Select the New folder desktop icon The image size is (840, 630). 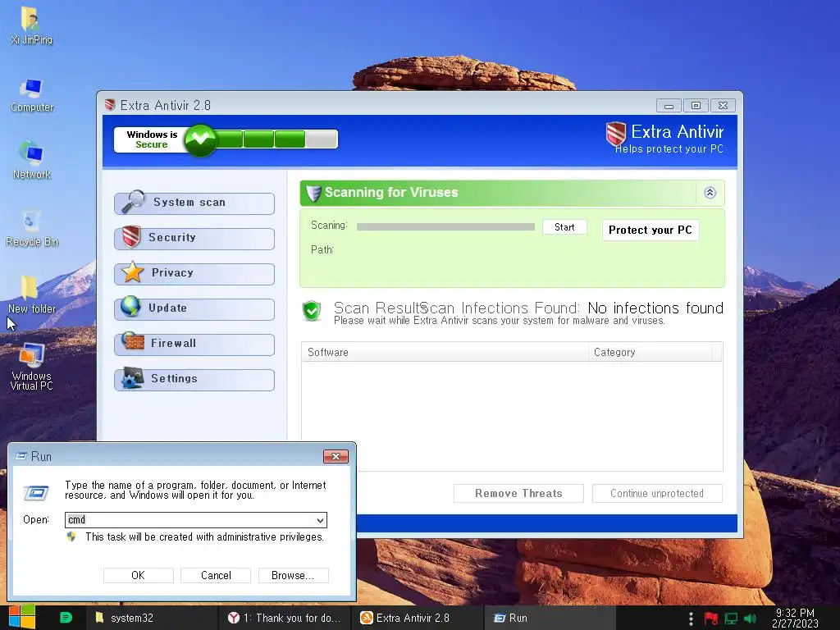32,294
